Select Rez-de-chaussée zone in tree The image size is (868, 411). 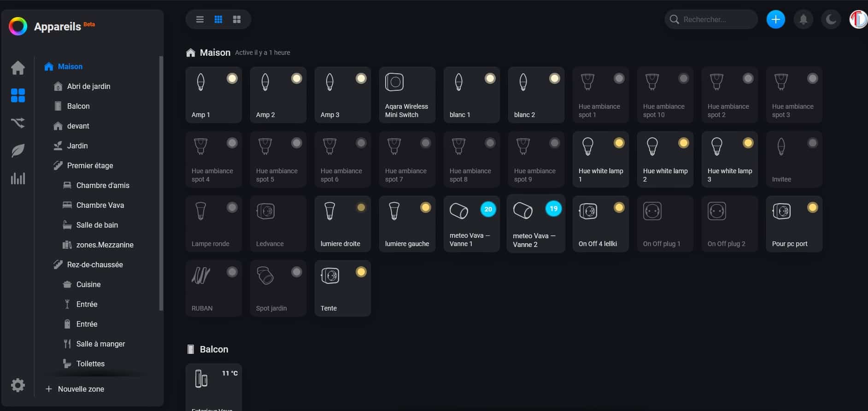tap(94, 264)
